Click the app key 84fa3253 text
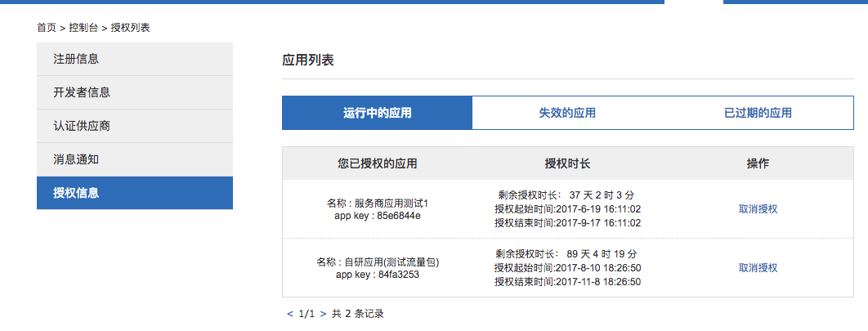The image size is (868, 331). (x=378, y=275)
